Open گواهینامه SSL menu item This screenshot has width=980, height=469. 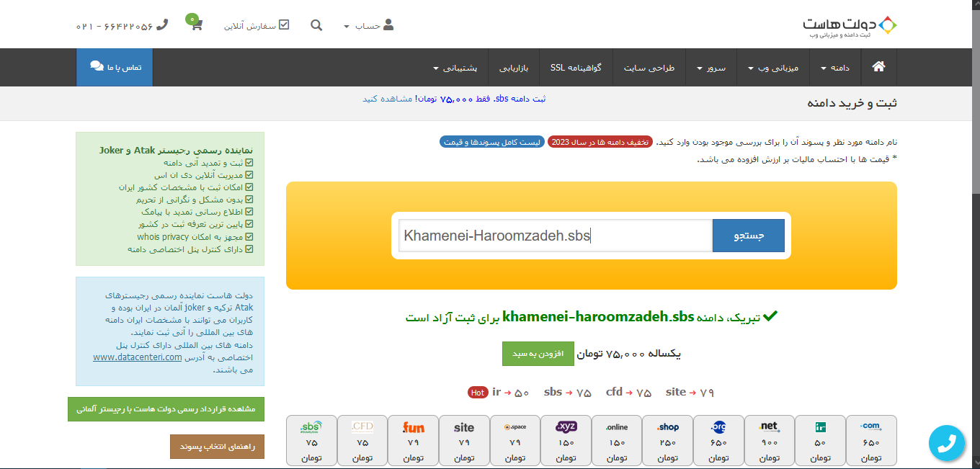pyautogui.click(x=576, y=68)
